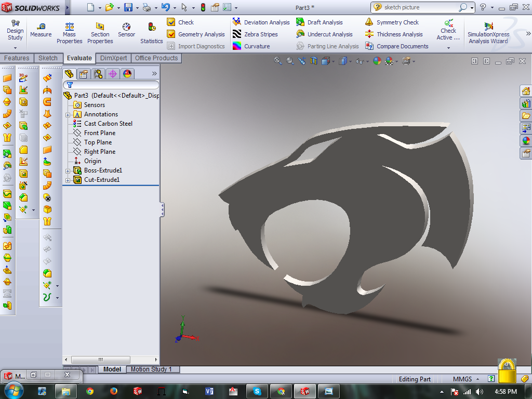
Task: Run Deviation Analysis
Action: click(261, 22)
